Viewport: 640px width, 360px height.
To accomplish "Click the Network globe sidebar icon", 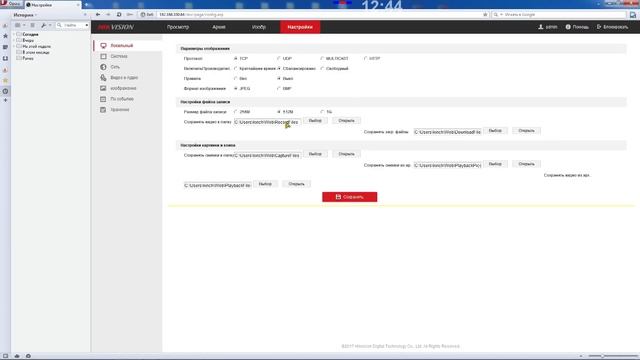I will pos(103,67).
